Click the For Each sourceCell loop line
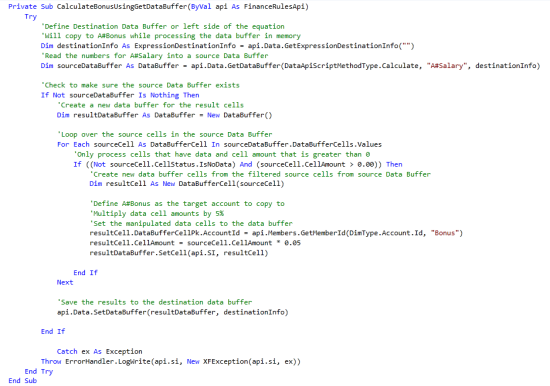Image resolution: width=550 pixels, height=386 pixels. click(x=219, y=144)
